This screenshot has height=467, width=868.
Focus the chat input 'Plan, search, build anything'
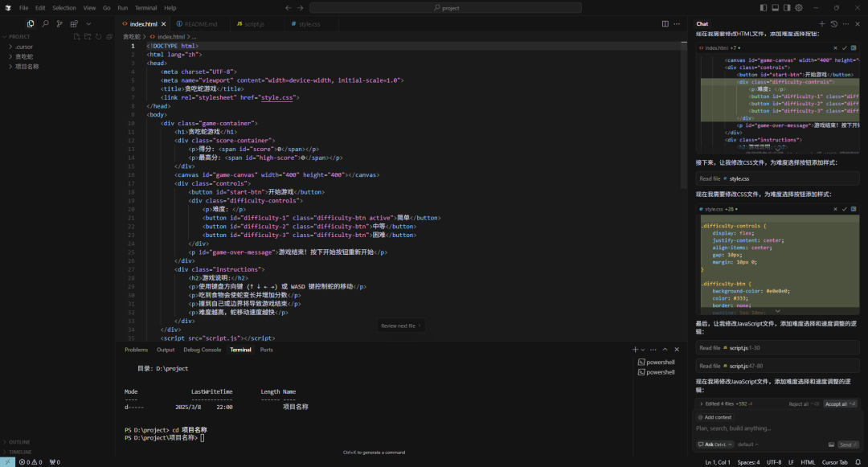(x=777, y=428)
